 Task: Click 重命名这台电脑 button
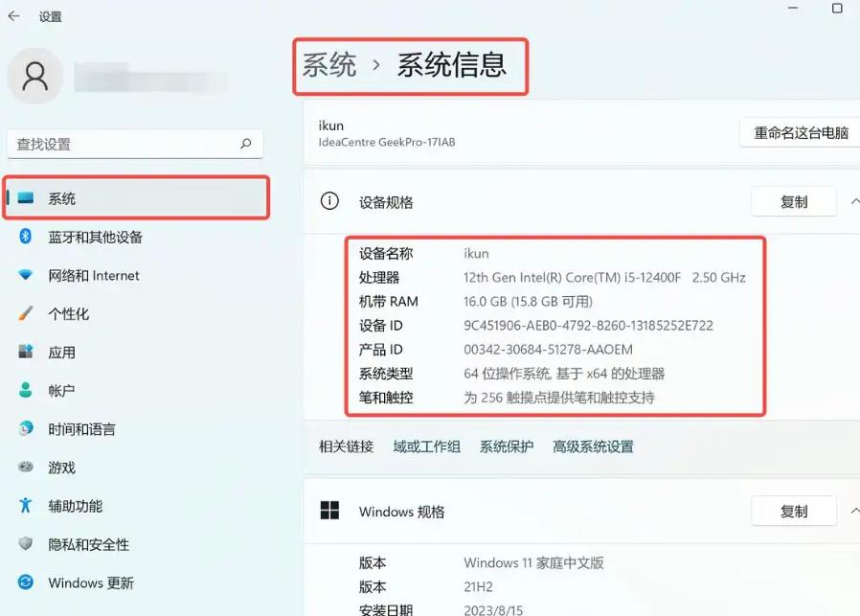[801, 132]
